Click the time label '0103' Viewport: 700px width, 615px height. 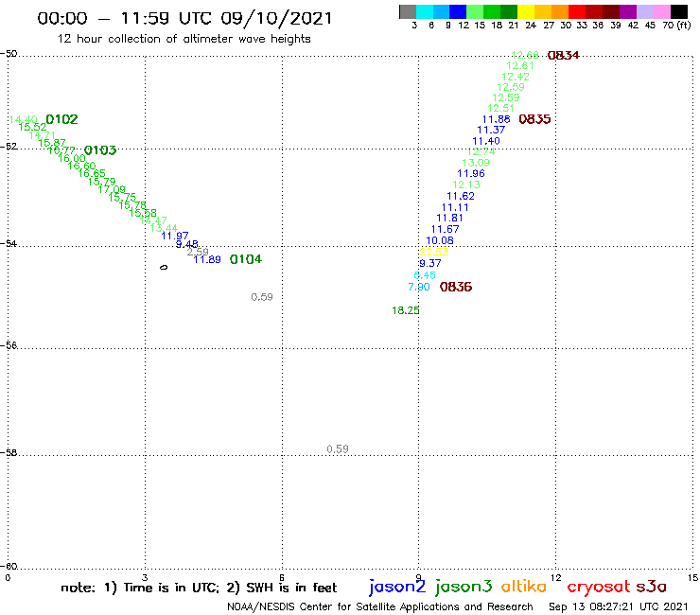[100, 150]
